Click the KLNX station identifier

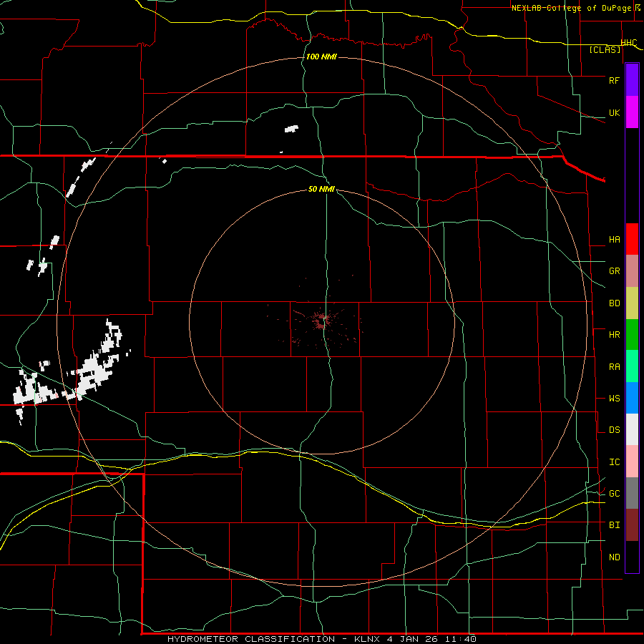(x=367, y=639)
